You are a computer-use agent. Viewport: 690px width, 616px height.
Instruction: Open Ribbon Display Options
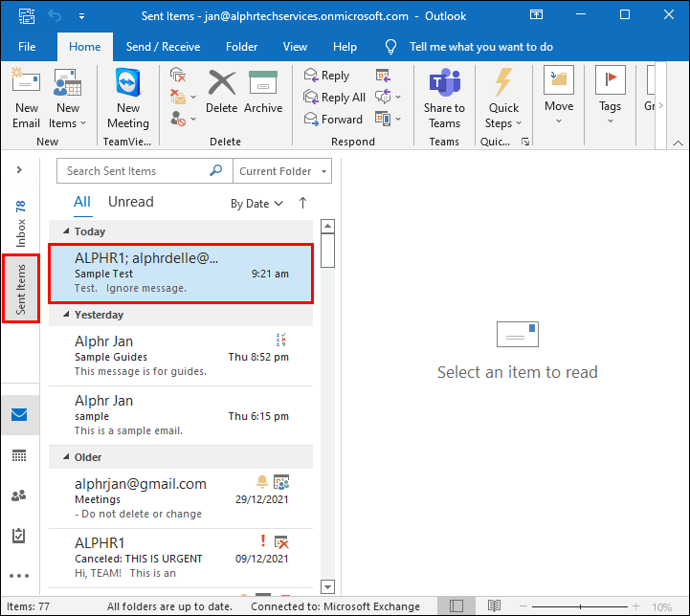[x=536, y=14]
